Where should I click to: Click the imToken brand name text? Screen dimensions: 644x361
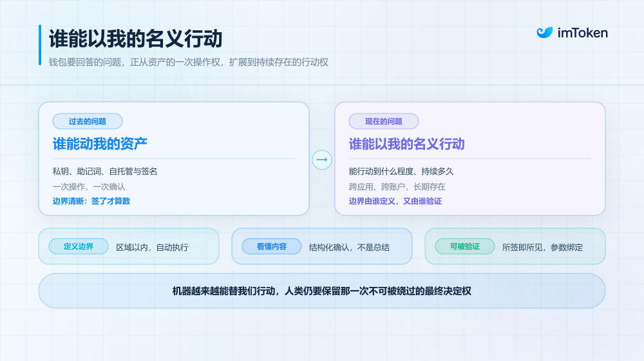click(582, 33)
